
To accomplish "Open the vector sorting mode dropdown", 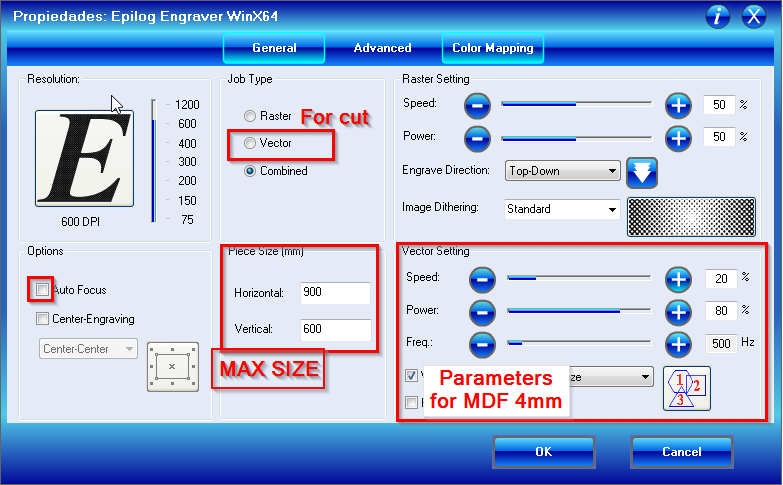I will coord(611,377).
